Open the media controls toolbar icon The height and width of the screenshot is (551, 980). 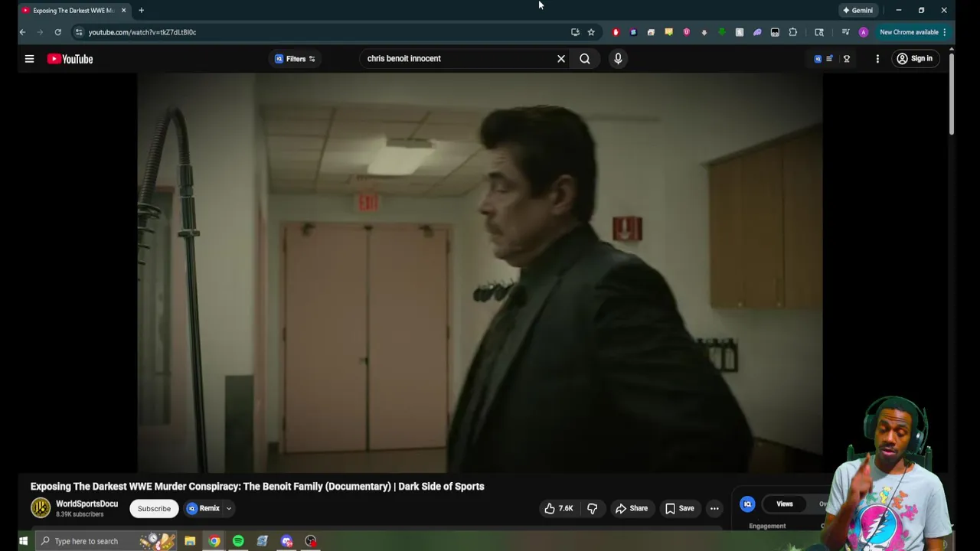point(845,32)
